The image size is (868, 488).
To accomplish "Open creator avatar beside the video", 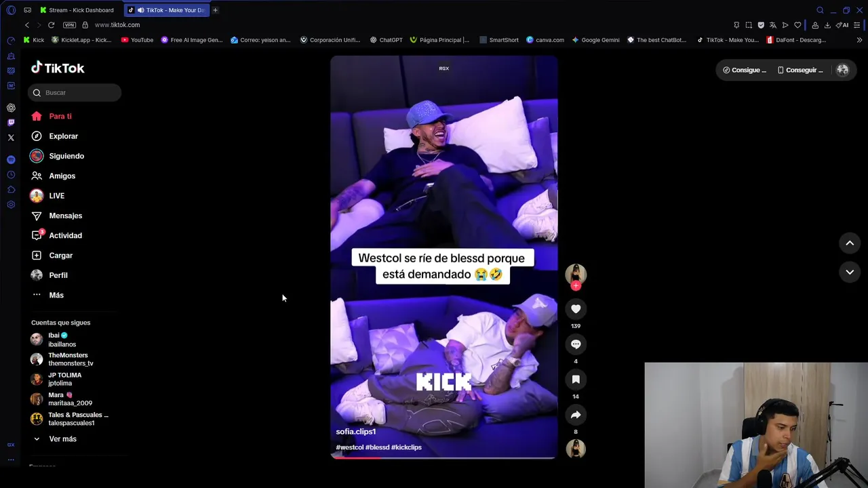I will 576,273.
